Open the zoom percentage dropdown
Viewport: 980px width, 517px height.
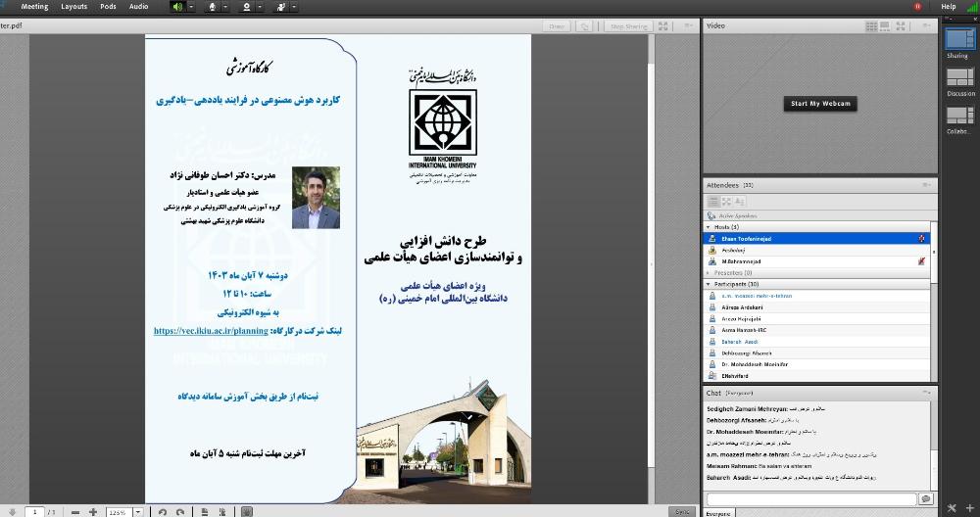(x=137, y=511)
